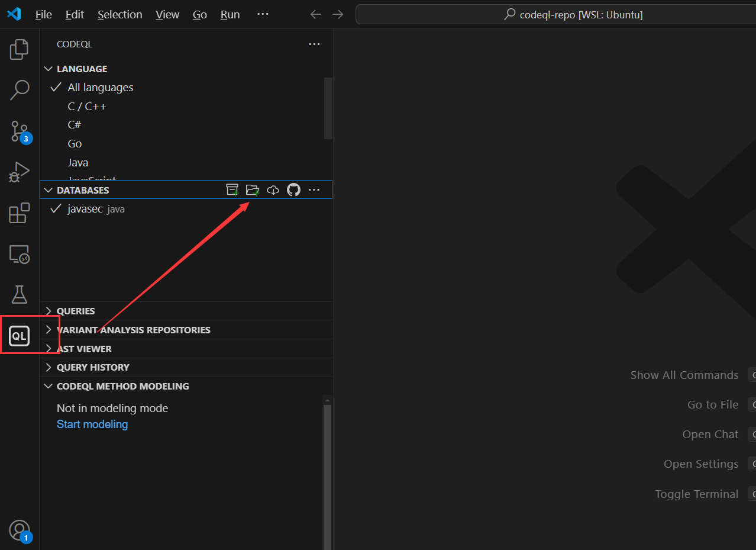Open the File menu

[44, 14]
